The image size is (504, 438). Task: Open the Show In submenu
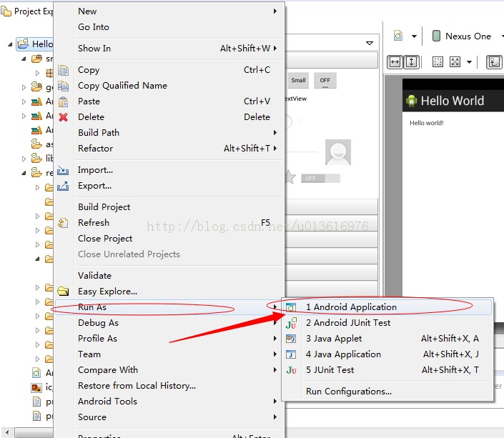[x=169, y=48]
